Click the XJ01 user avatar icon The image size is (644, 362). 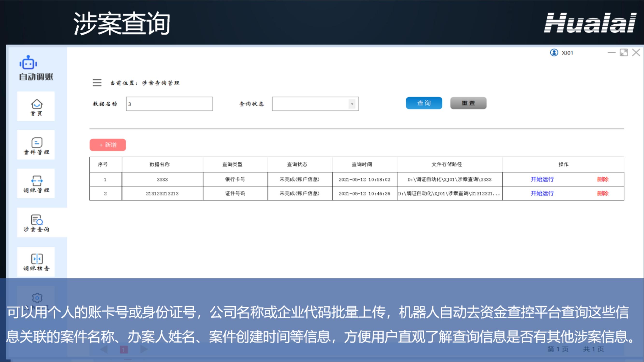[554, 53]
